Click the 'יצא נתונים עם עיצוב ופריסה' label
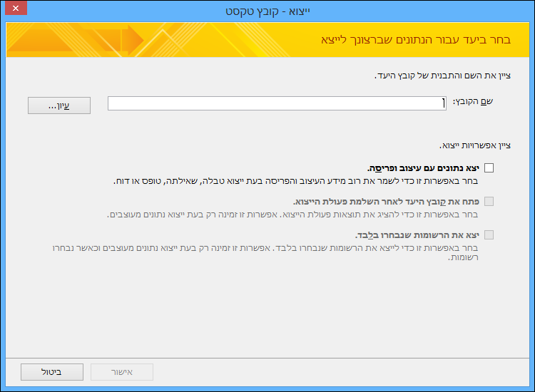The width and height of the screenshot is (535, 392). [x=423, y=168]
